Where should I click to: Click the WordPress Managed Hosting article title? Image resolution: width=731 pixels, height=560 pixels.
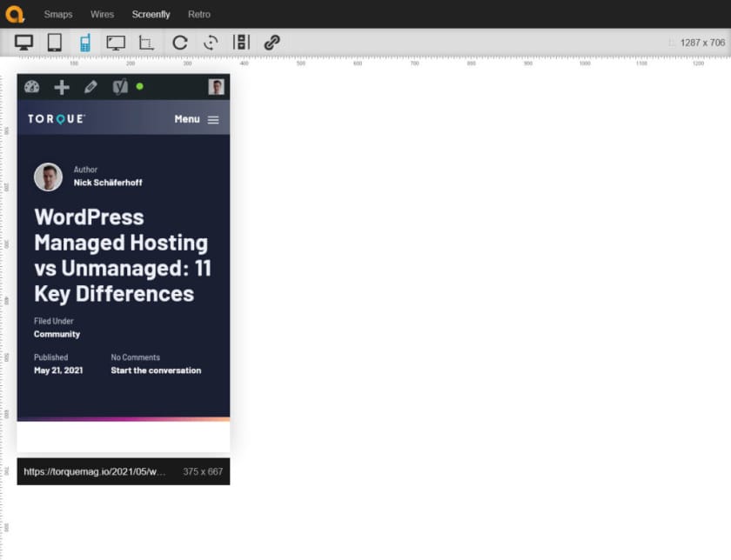tap(123, 256)
